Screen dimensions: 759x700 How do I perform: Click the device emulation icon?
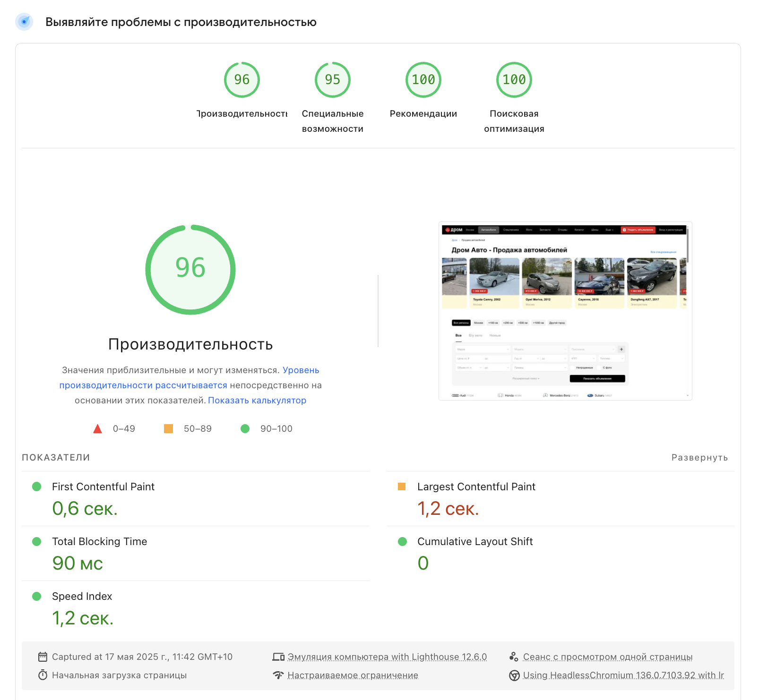click(278, 657)
